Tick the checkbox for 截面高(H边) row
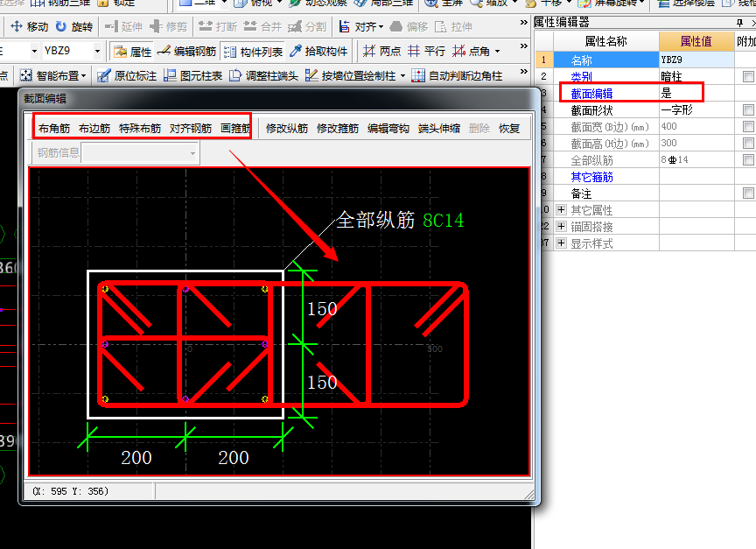This screenshot has height=549, width=756. click(x=748, y=144)
